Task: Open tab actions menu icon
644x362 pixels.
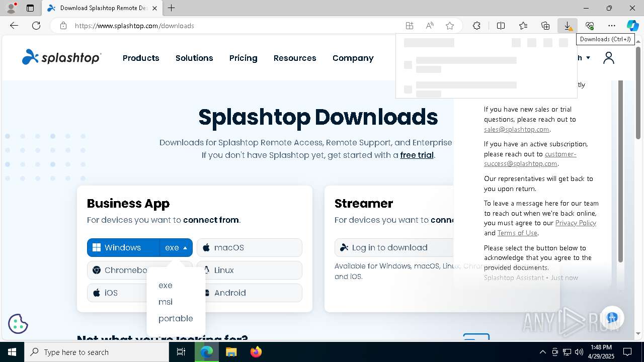Action: (30, 8)
